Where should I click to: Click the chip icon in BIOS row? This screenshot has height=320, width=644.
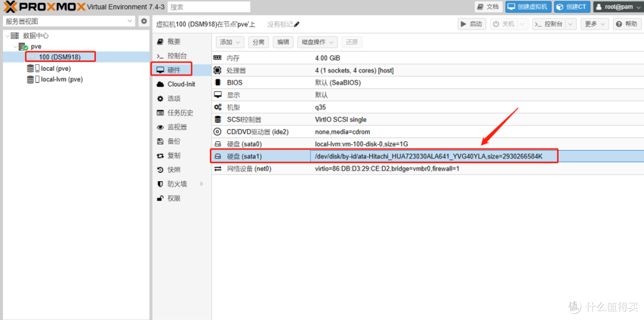[x=218, y=82]
